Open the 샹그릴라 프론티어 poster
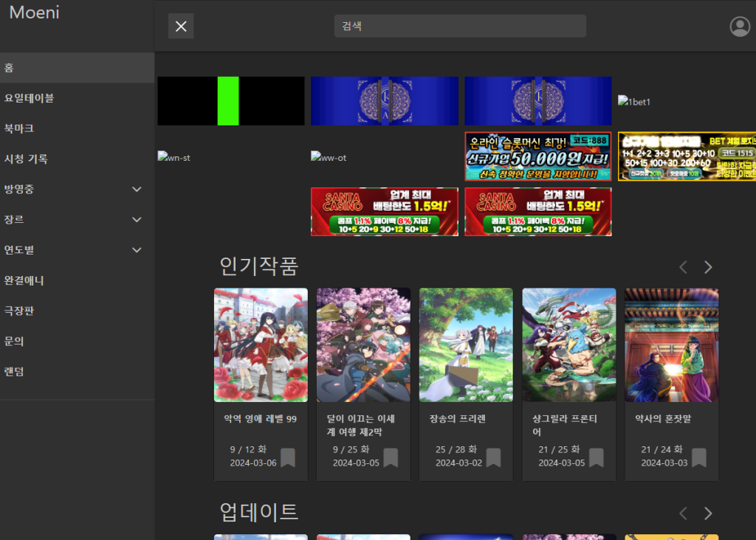The image size is (756, 540). point(569,345)
